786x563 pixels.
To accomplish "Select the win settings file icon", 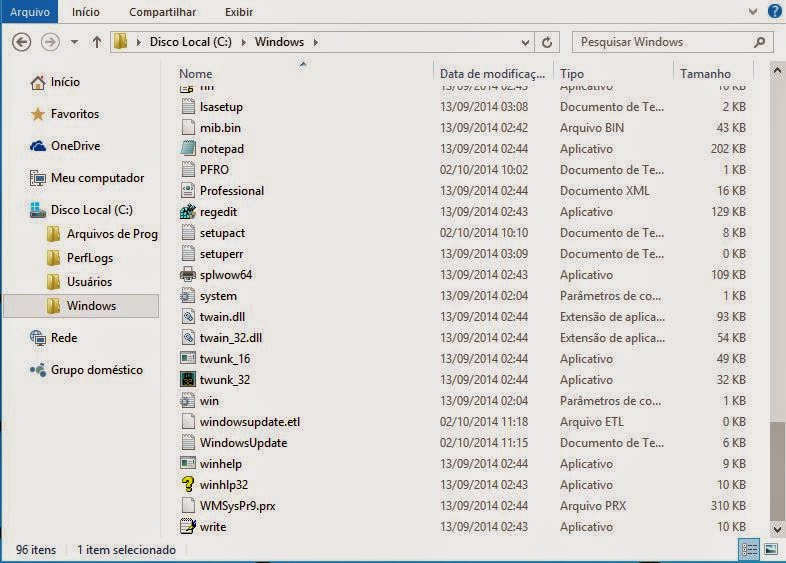I will pyautogui.click(x=188, y=401).
